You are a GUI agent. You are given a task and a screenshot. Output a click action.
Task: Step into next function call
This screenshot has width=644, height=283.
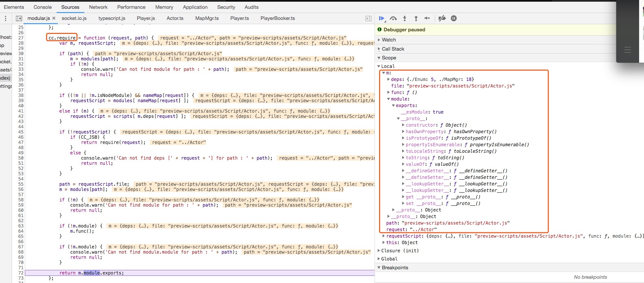[405, 19]
